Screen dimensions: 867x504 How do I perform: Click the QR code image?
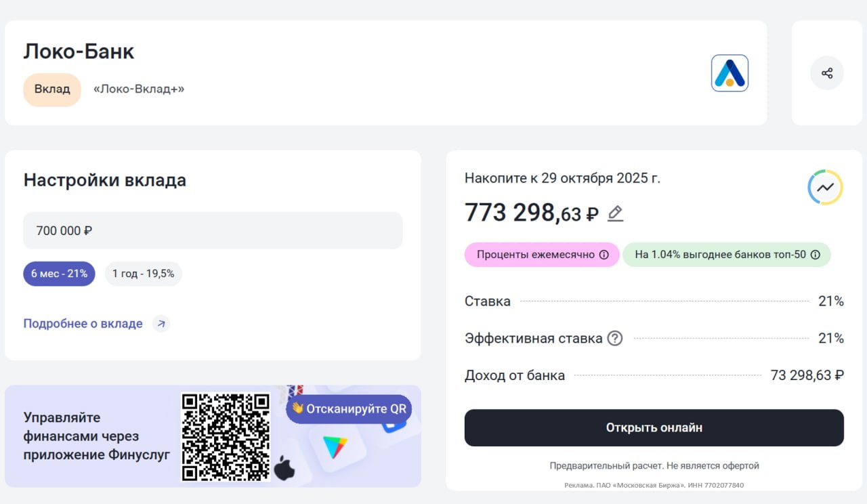click(226, 437)
